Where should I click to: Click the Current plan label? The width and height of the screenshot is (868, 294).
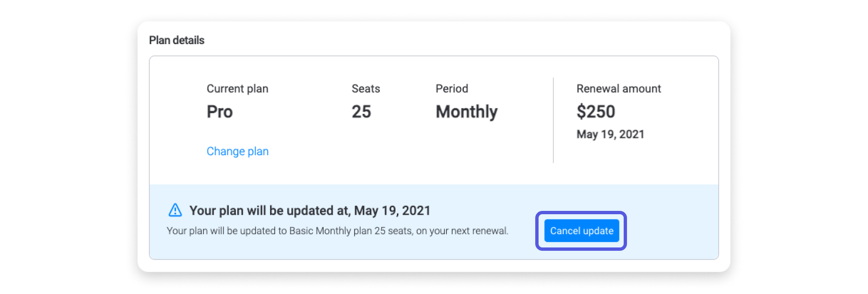tap(238, 89)
